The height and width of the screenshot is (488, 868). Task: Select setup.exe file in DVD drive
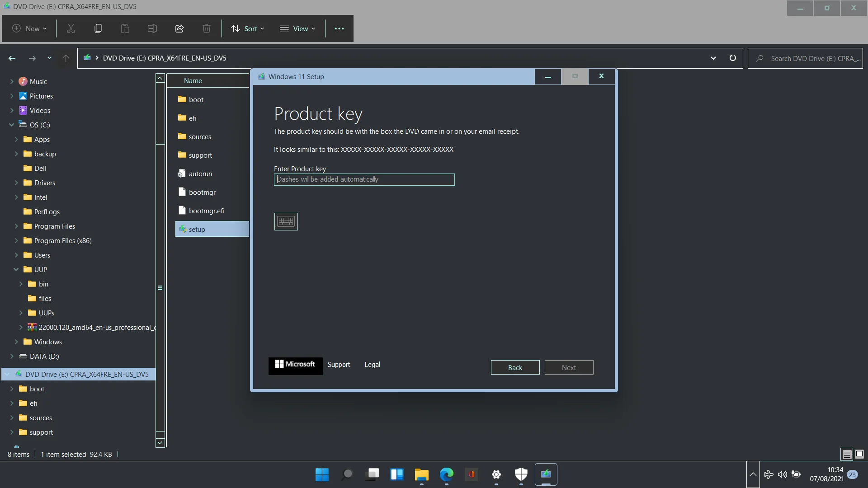[x=197, y=229]
